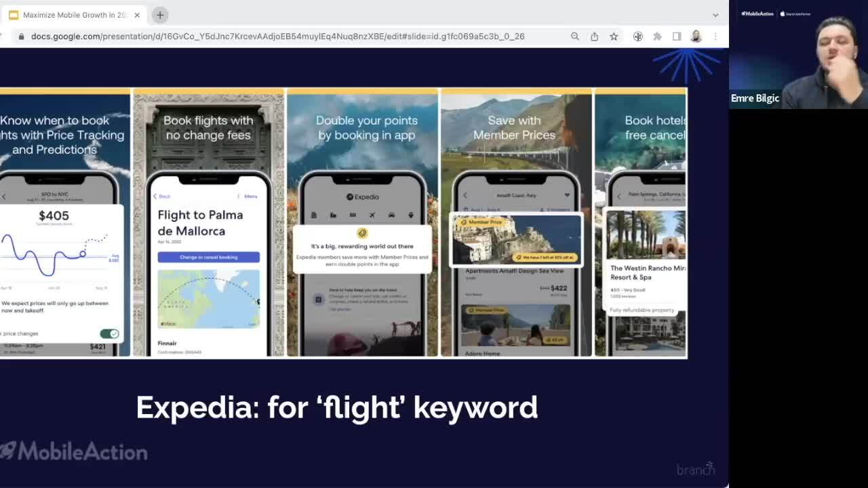This screenshot has height=488, width=868.
Task: Bookmark this page with the star icon
Action: [614, 37]
